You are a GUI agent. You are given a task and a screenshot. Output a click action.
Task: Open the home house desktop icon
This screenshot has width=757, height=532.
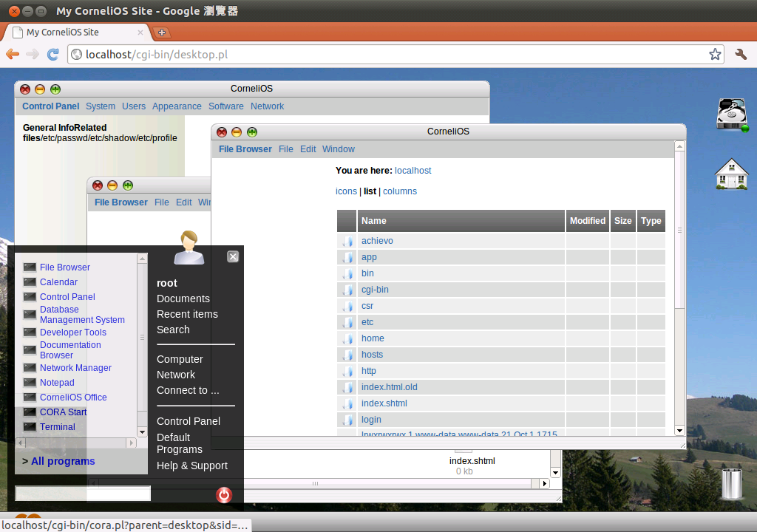click(731, 174)
